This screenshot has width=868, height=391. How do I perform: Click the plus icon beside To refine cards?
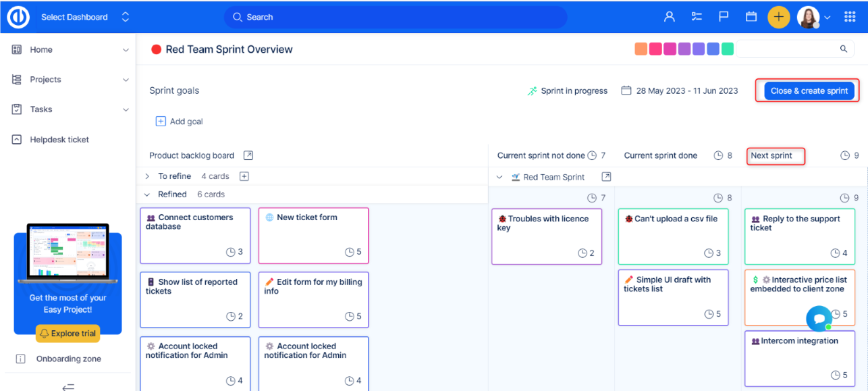coord(244,176)
